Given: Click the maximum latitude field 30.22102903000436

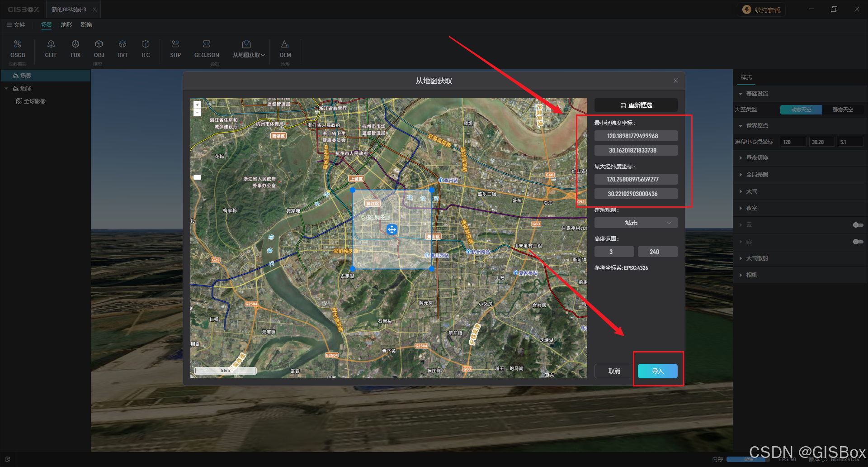Looking at the screenshot, I should point(636,194).
